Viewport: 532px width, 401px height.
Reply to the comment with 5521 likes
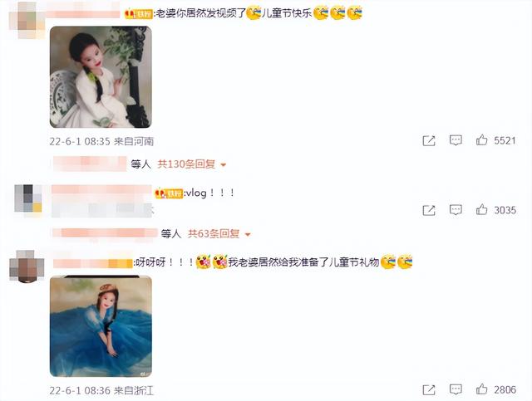pos(456,140)
